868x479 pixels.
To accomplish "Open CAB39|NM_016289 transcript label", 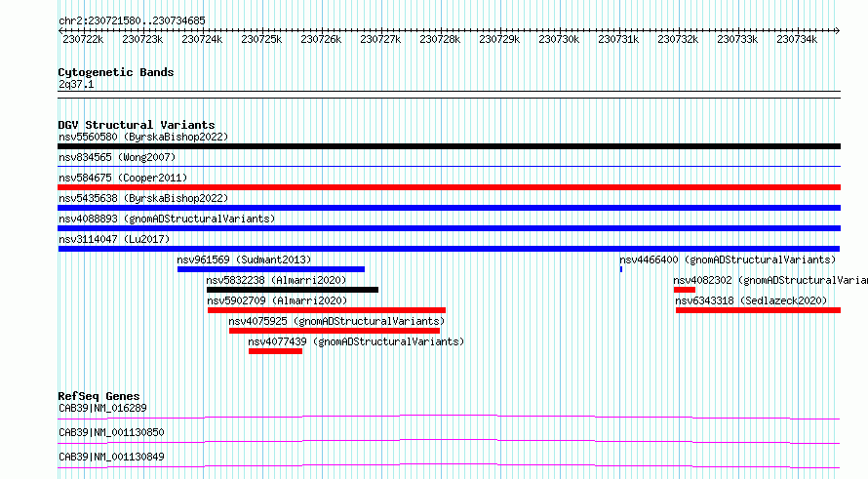I will pyautogui.click(x=102, y=408).
